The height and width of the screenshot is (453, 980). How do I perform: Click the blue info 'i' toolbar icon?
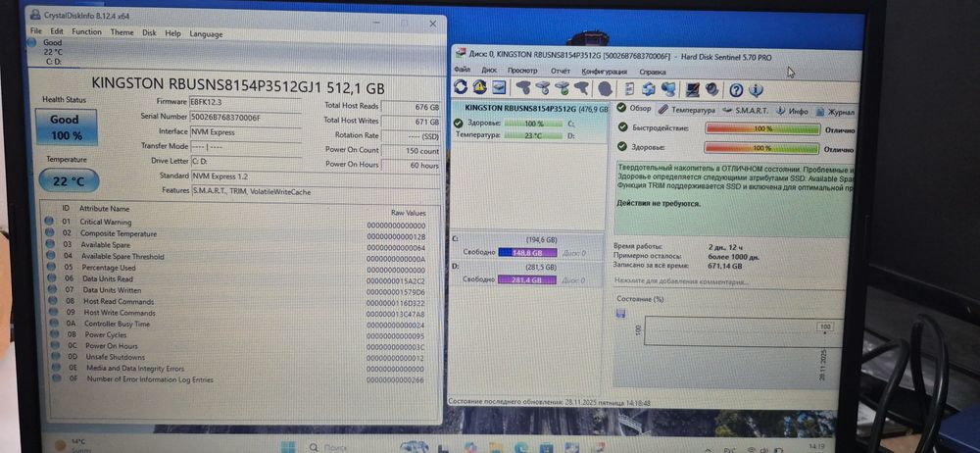click(756, 90)
